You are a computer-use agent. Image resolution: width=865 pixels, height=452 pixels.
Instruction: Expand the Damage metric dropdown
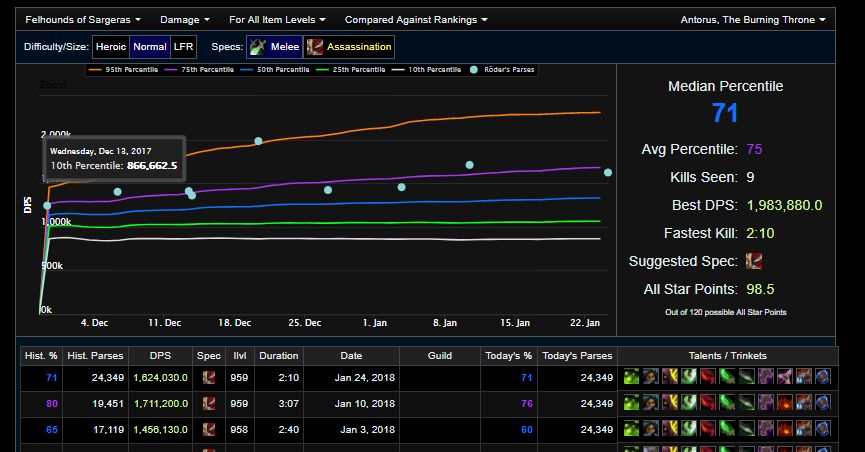(185, 19)
